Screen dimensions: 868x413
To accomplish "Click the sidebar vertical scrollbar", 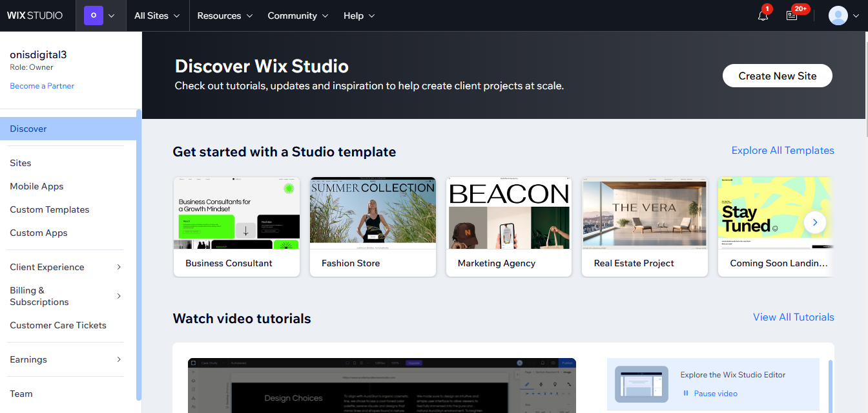I will [x=139, y=255].
